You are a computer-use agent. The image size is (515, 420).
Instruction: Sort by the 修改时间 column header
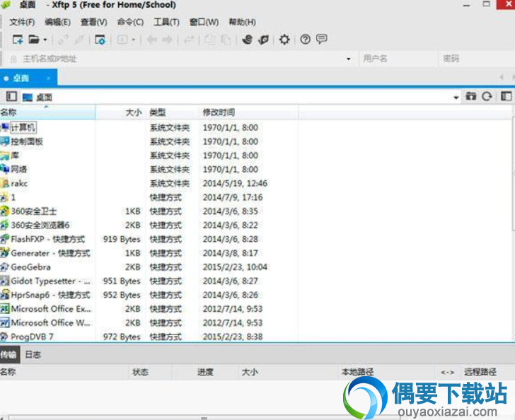[x=248, y=112]
